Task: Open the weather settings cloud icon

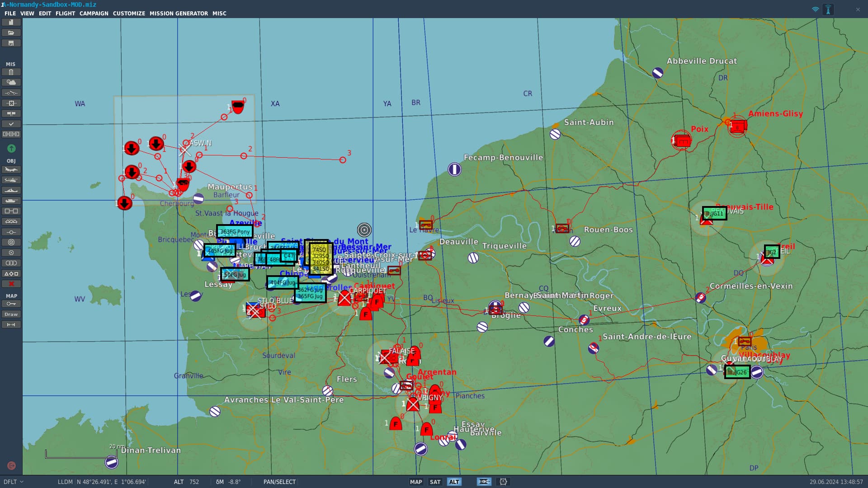Action: point(11,83)
